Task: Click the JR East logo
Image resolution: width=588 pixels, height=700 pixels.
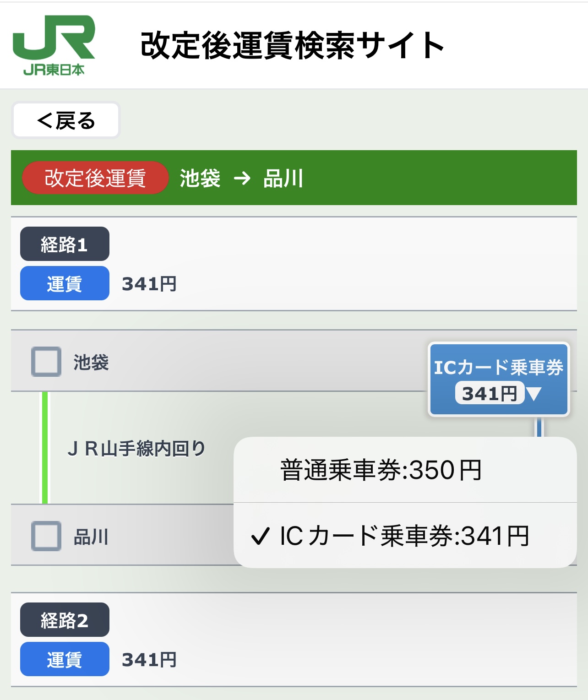Action: 54,45
